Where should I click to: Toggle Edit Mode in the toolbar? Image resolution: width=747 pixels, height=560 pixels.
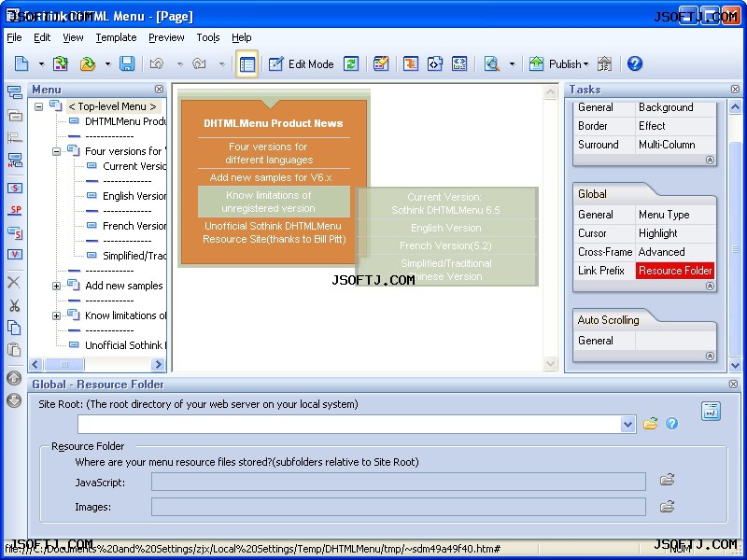301,63
